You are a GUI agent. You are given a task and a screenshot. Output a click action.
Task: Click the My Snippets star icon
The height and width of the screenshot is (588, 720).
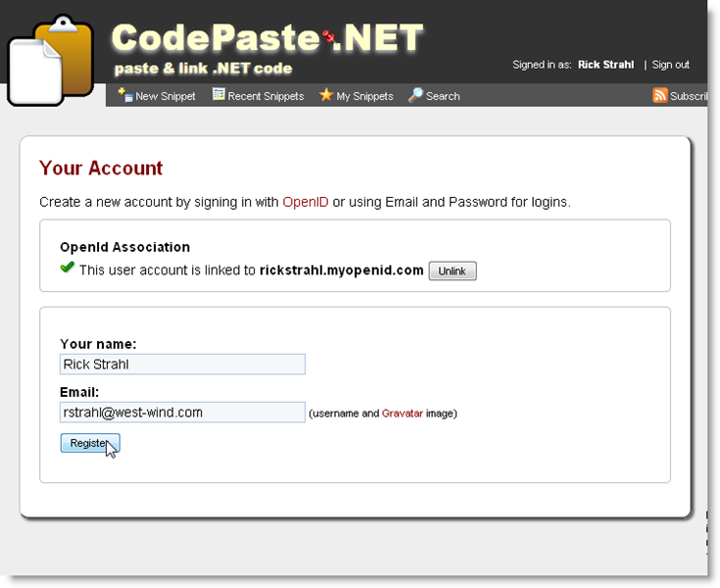[326, 95]
